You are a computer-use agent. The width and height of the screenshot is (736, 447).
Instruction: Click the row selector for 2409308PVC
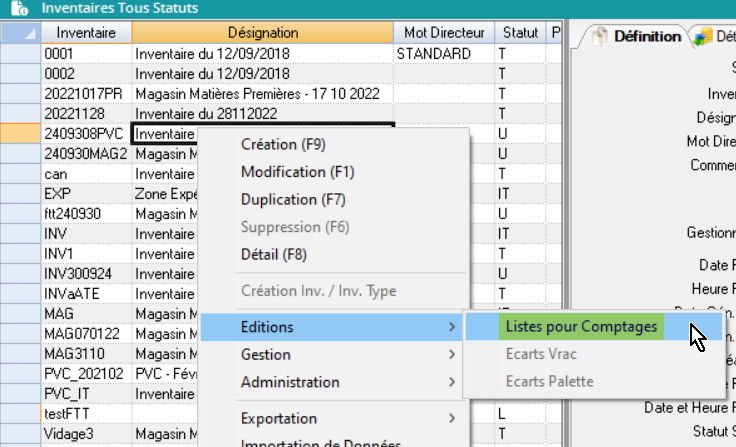tap(20, 133)
